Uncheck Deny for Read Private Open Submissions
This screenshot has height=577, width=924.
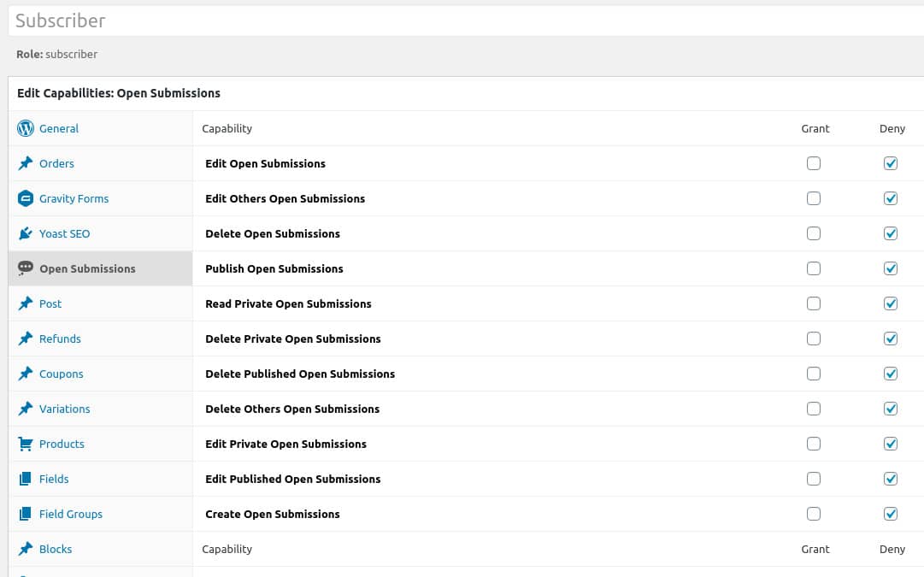pos(891,303)
